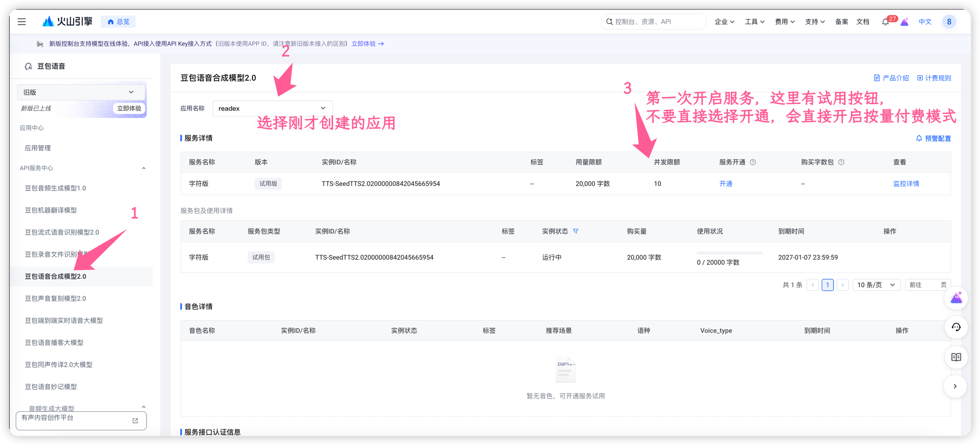Open the 支持 dropdown menu
The height and width of the screenshot is (445, 980).
click(x=815, y=22)
